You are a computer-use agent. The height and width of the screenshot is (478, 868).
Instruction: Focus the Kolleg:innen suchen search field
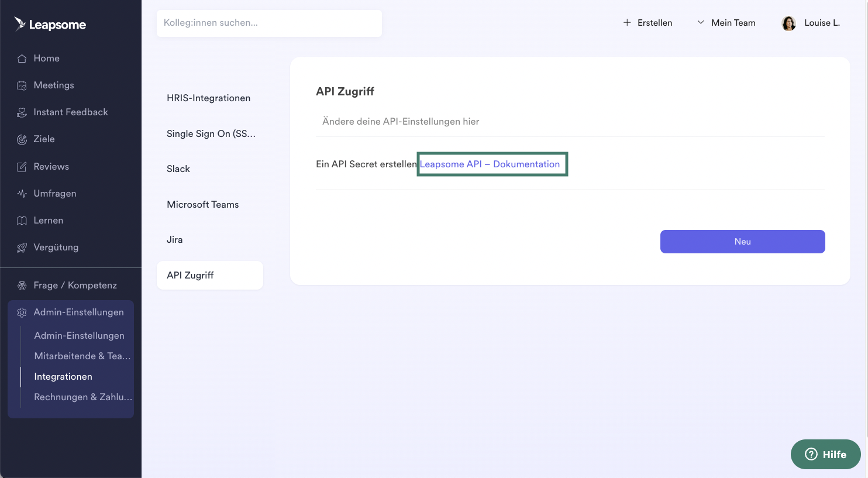[x=269, y=23]
